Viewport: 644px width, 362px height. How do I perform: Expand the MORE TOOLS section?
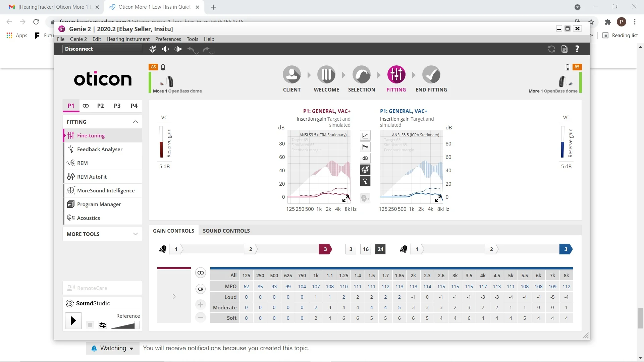[136, 234]
